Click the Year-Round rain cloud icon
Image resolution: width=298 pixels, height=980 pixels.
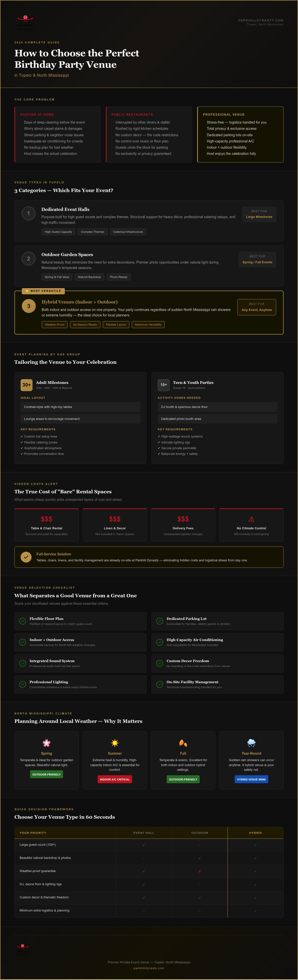tap(251, 743)
